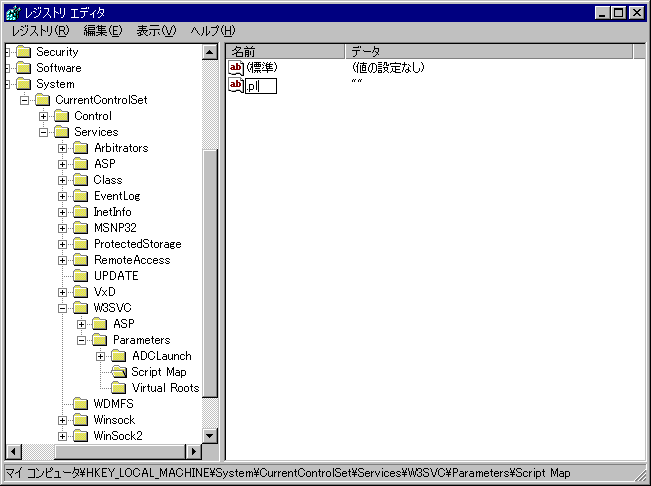Click the Arbitrators folder icon

click(x=81, y=148)
